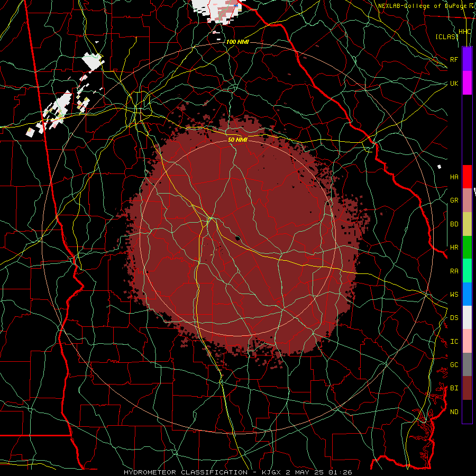Click the "BI" legend label
Screen dimensions: 476x476
454,388
